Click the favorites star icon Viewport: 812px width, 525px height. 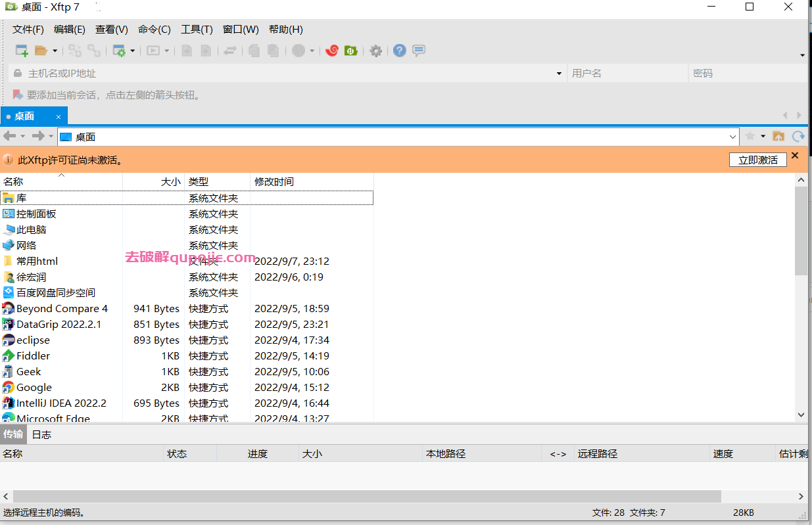point(750,136)
